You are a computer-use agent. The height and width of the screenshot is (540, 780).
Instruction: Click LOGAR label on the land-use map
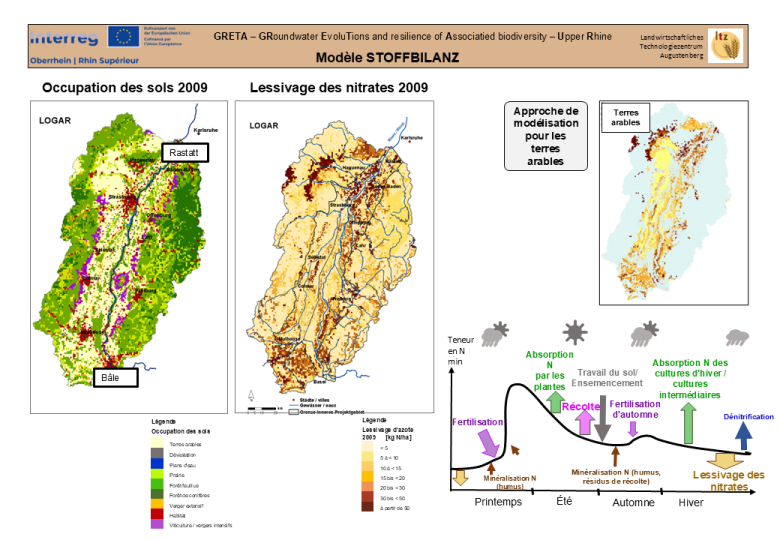(x=55, y=120)
